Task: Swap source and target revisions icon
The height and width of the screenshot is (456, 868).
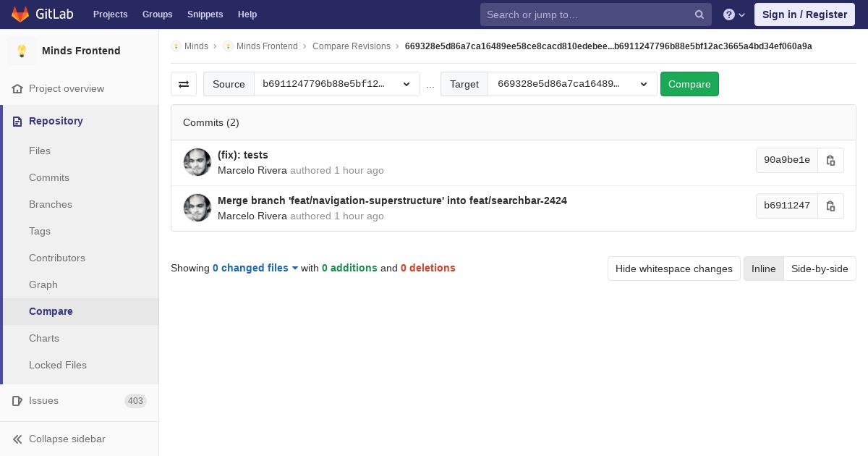Action: click(184, 84)
